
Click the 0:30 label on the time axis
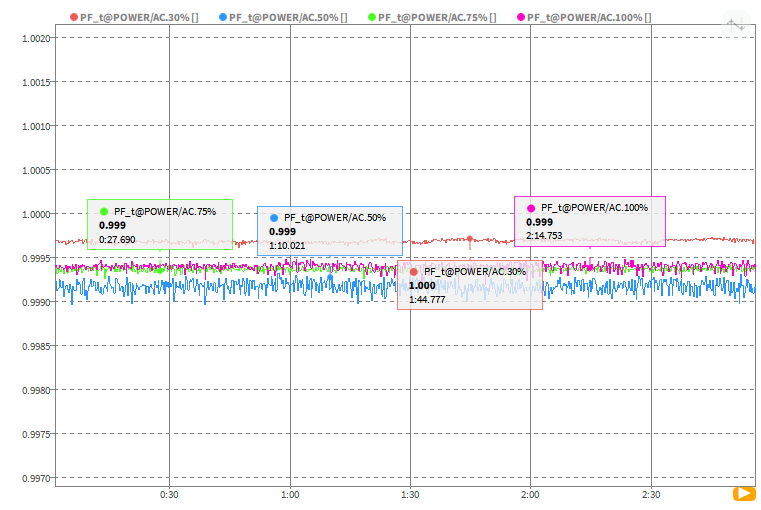tap(170, 494)
